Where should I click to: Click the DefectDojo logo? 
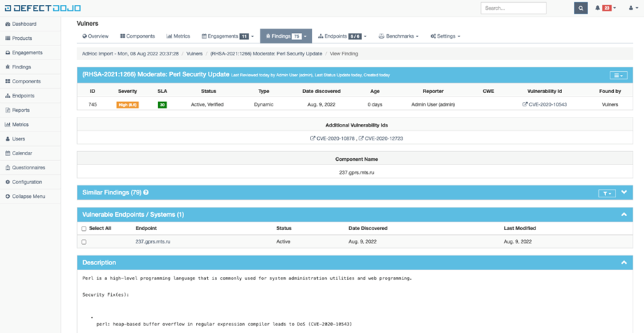pos(43,8)
